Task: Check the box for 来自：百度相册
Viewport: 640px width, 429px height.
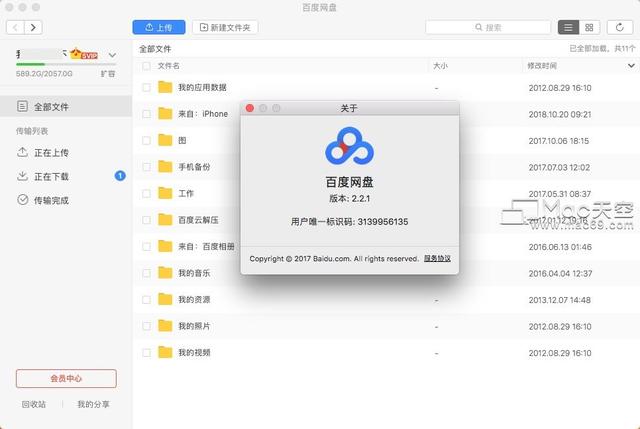Action: (146, 247)
